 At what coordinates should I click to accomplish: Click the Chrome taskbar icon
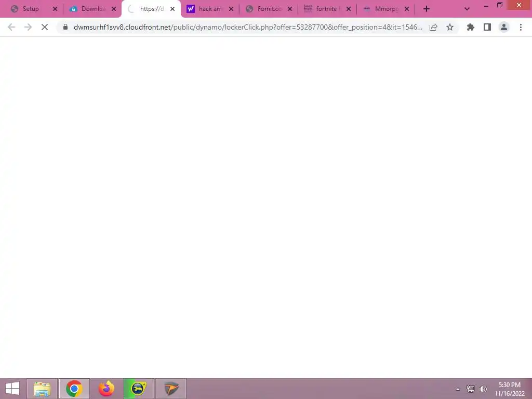pos(74,389)
